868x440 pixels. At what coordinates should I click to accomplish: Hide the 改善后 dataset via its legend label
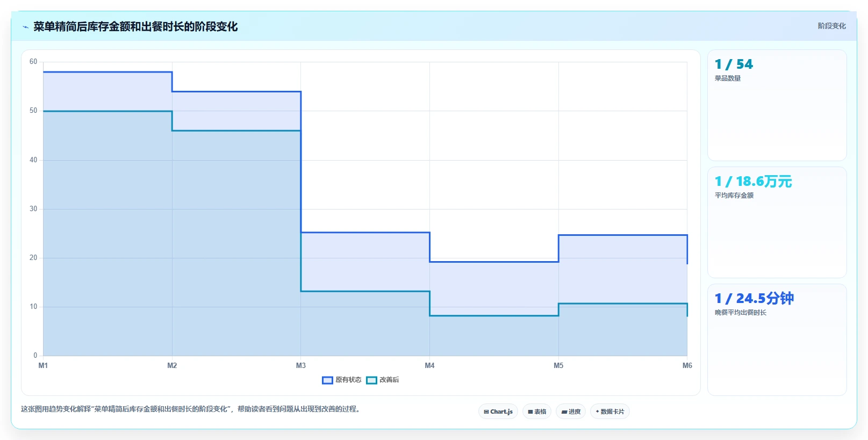[389, 380]
